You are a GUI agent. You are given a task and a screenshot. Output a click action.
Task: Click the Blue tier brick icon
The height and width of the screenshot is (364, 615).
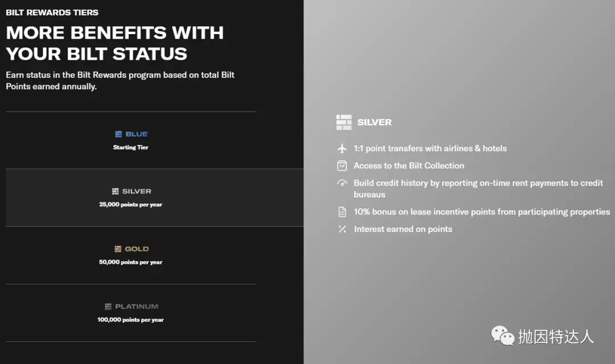(x=118, y=134)
